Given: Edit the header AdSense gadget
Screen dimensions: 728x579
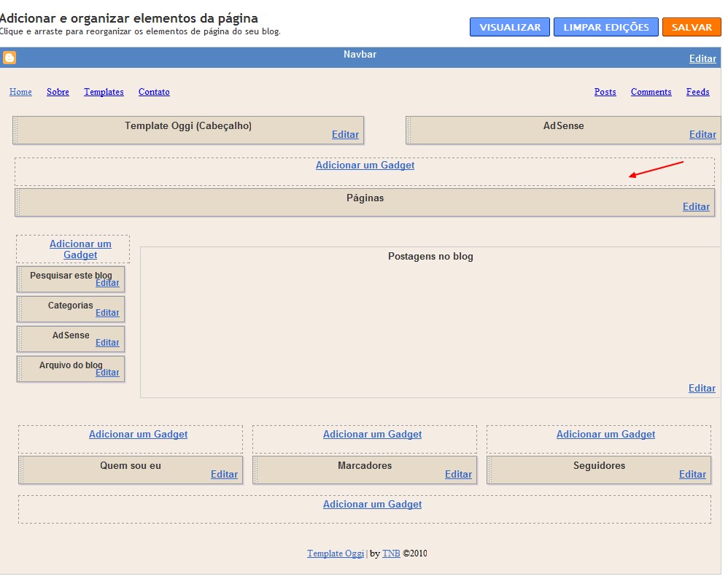Looking at the screenshot, I should (702, 134).
